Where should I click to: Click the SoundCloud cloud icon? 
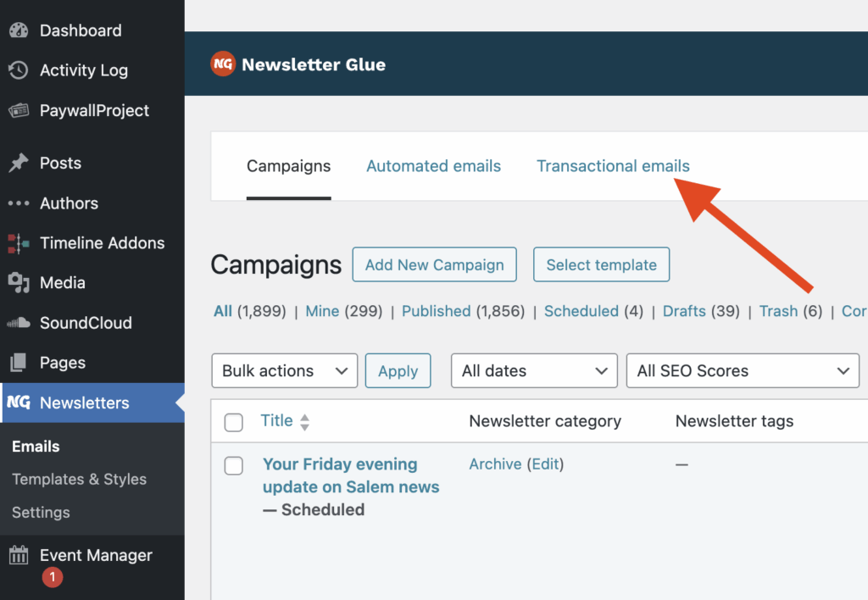click(19, 323)
